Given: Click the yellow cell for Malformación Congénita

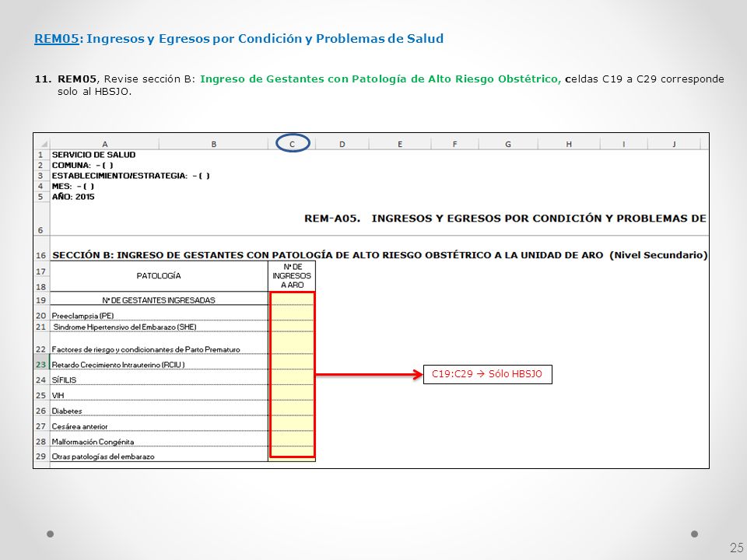Looking at the screenshot, I should pos(292,439).
